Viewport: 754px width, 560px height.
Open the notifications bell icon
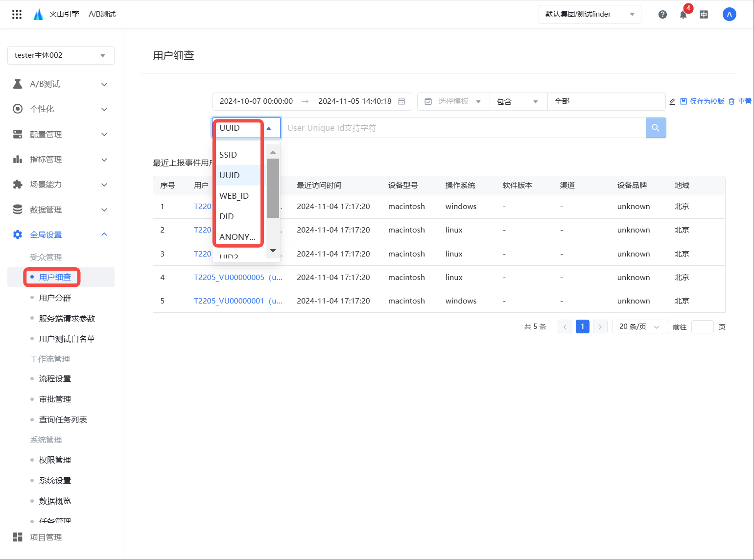(683, 14)
